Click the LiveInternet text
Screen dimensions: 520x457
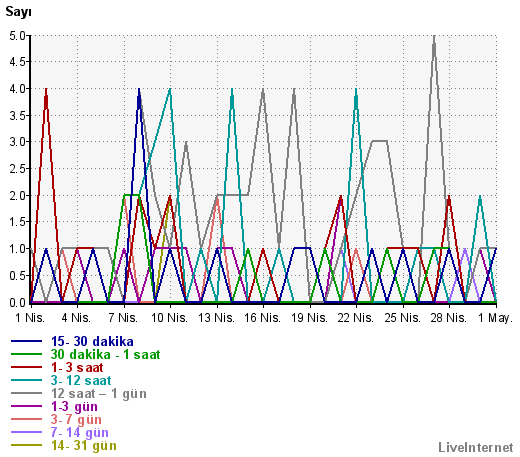[476, 447]
